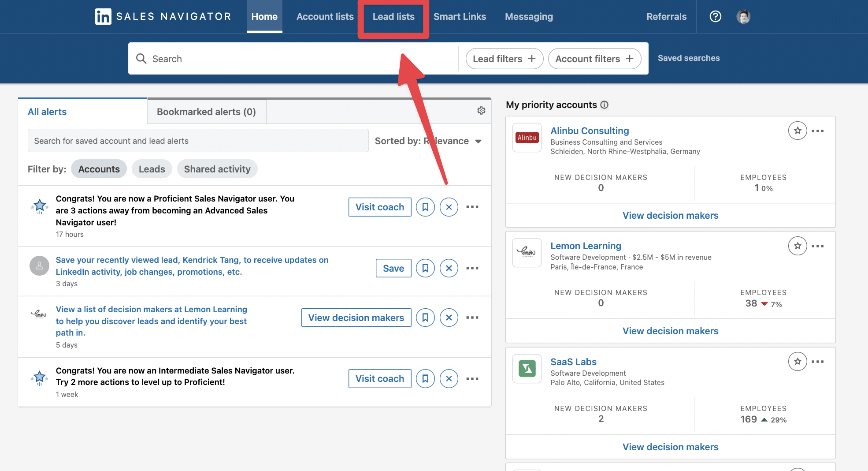Open the profile avatar menu
Screen dimensions: 868x471
point(743,17)
